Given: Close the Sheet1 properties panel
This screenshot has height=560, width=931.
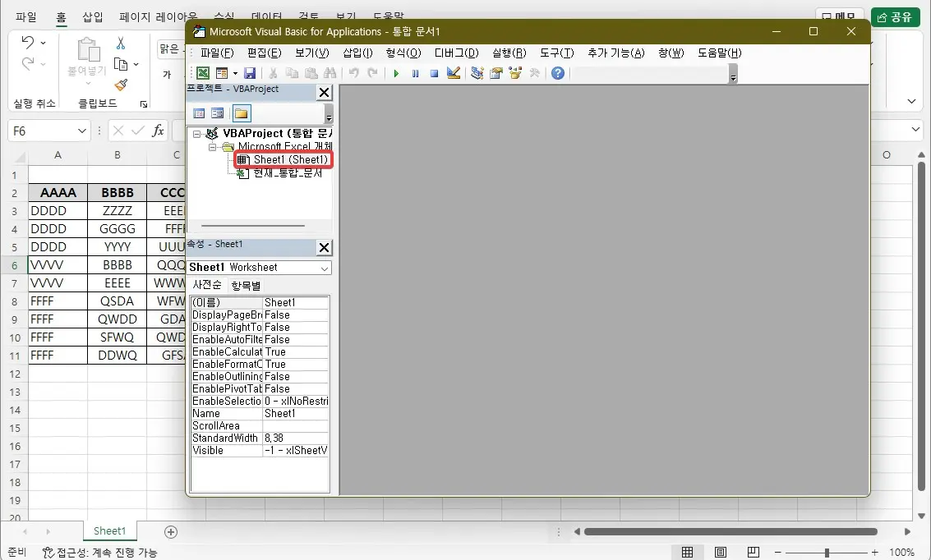Looking at the screenshot, I should point(324,247).
